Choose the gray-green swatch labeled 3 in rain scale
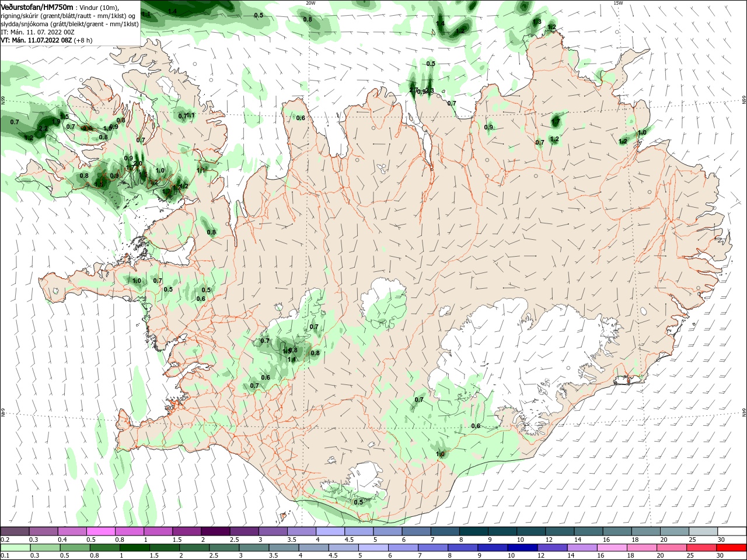Viewport: 747px width, 560px height. coord(254,548)
